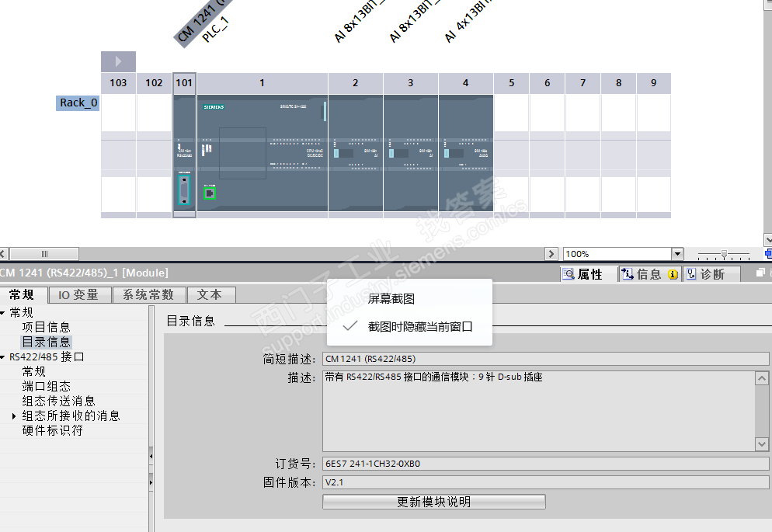Click the horizontal scrollbar right arrow
Viewport: 772px width, 532px height.
551,254
